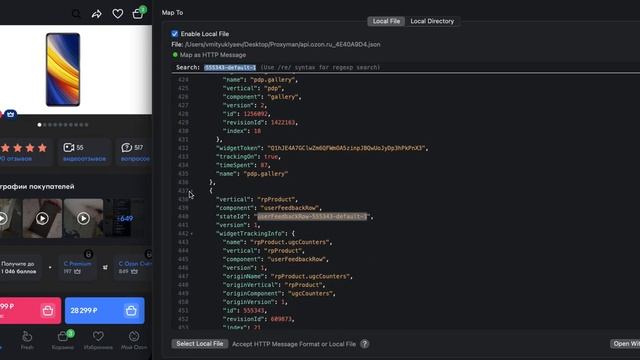Click the first gallery pagination dot
The image size is (640, 360).
(39, 125)
